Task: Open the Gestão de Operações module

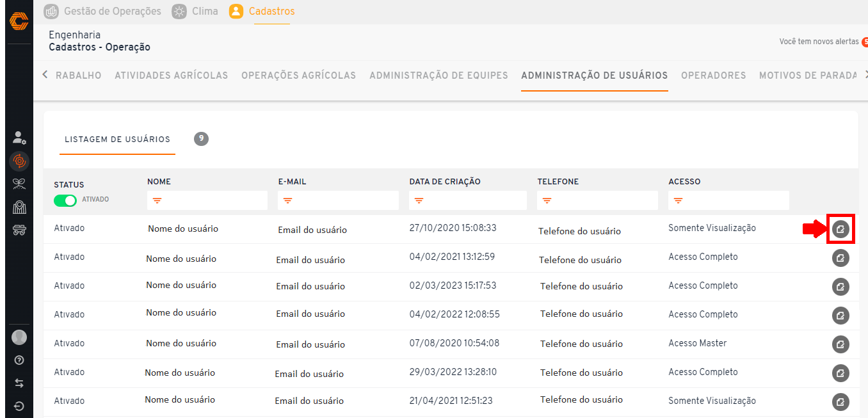Action: point(102,11)
